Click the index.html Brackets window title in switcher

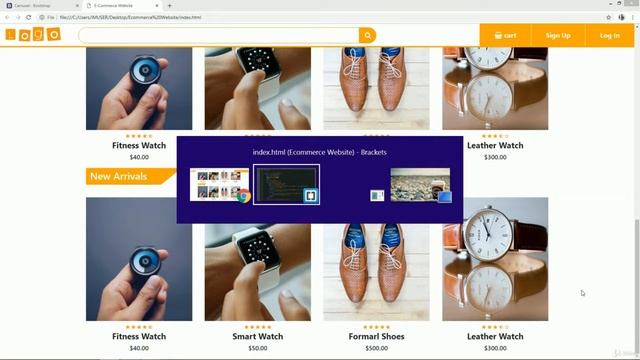pyautogui.click(x=320, y=152)
